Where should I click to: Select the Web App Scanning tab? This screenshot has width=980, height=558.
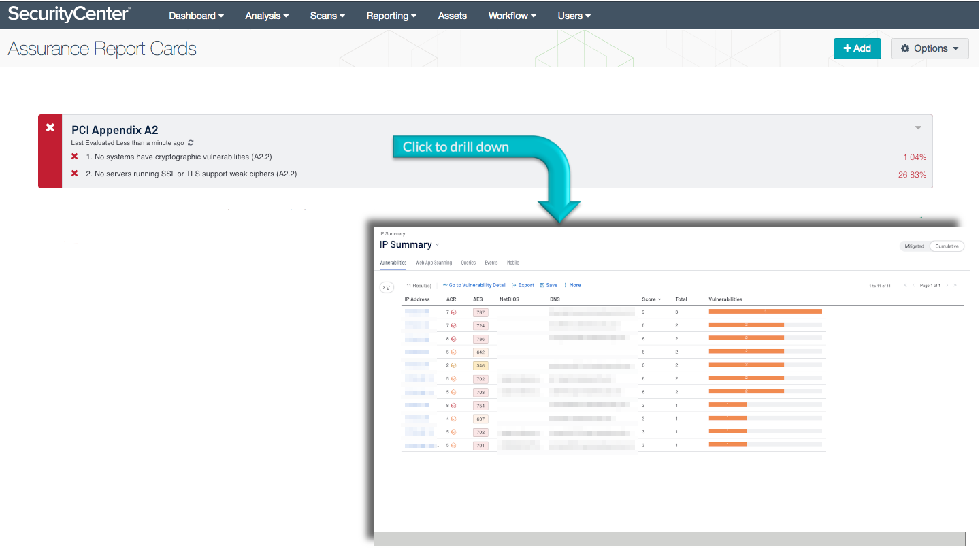pyautogui.click(x=434, y=263)
